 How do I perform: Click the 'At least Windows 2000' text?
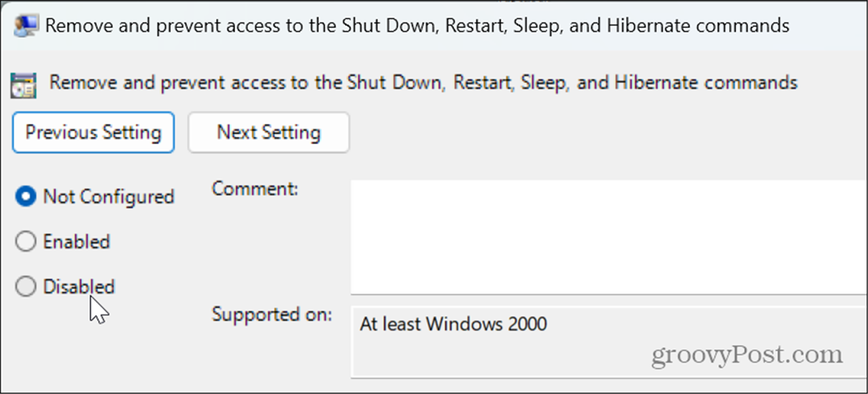coord(453,324)
